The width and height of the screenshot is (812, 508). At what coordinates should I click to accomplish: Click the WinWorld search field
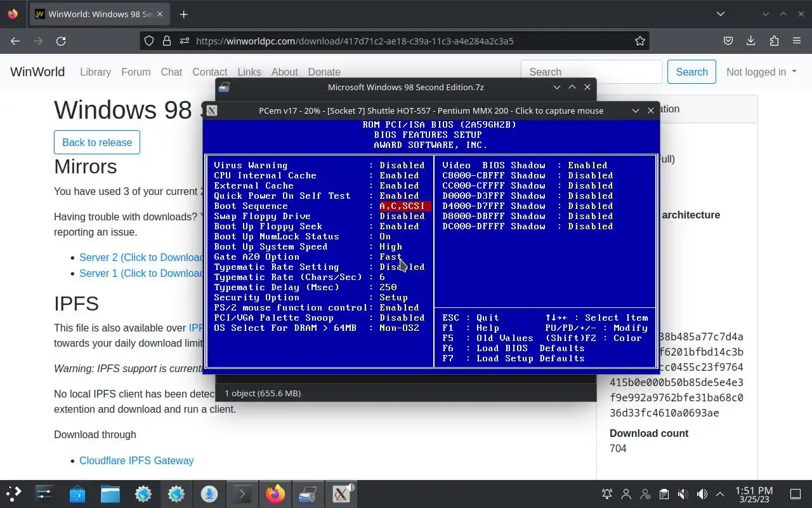coord(591,72)
